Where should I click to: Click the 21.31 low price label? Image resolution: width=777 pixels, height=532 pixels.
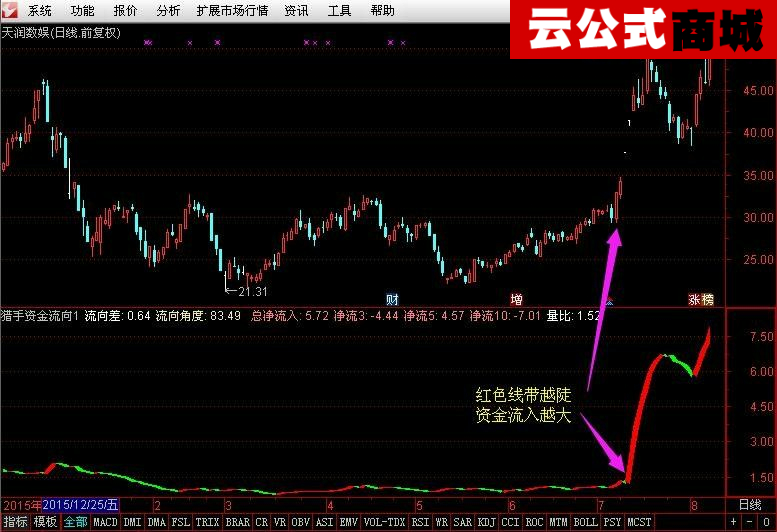[253, 292]
